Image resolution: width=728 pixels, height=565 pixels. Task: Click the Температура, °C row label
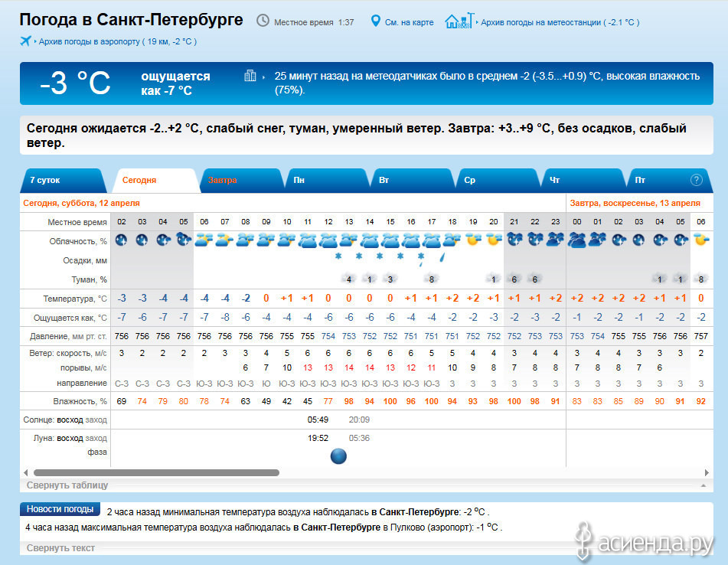75,299
